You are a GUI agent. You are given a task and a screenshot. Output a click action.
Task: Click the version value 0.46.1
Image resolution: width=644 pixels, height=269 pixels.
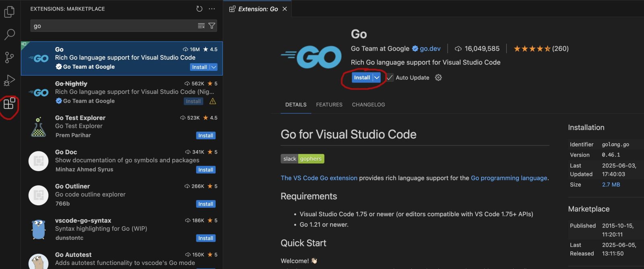[611, 155]
